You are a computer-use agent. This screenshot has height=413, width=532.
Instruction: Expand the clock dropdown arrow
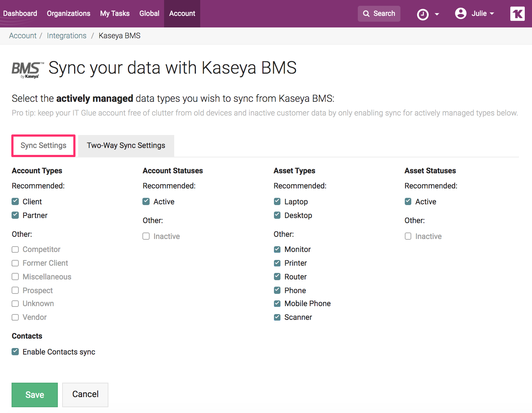[x=437, y=14]
